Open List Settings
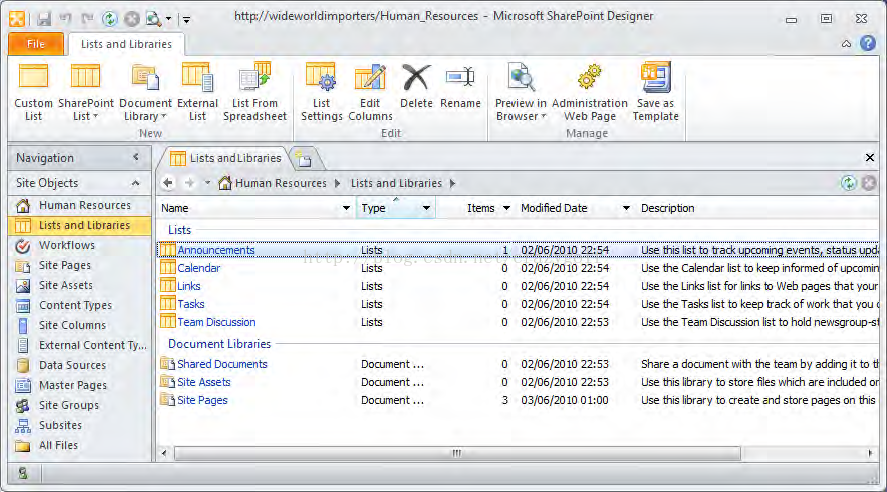The height and width of the screenshot is (492, 887). (x=321, y=92)
